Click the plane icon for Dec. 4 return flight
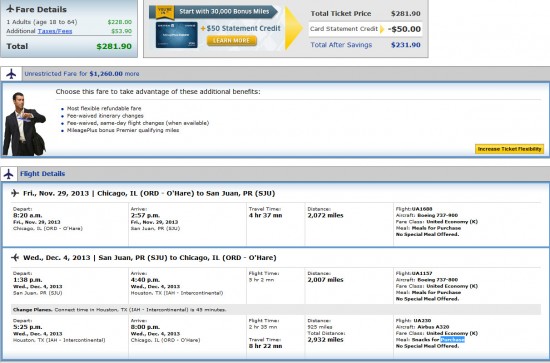 click(x=15, y=258)
